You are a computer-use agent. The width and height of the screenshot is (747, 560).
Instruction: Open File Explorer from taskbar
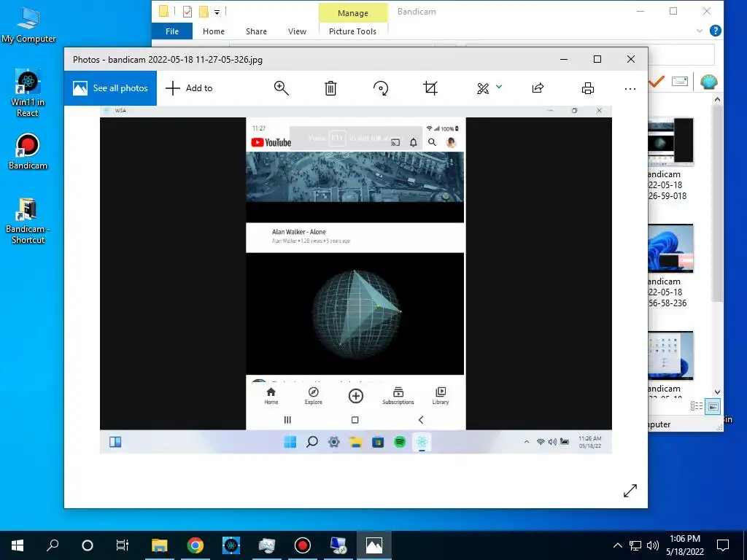point(160,545)
